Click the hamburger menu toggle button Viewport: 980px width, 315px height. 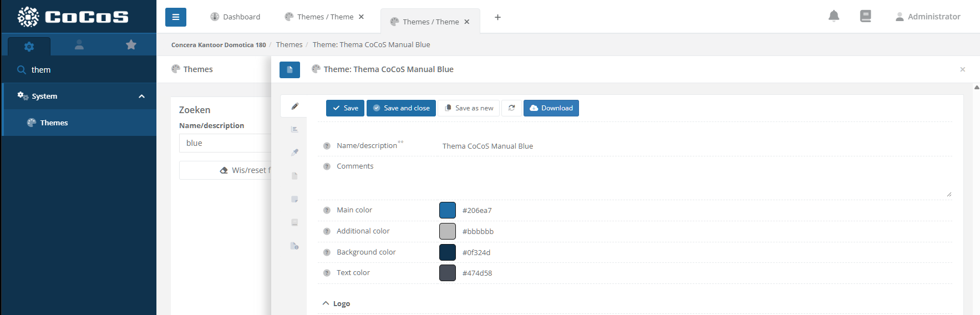175,17
